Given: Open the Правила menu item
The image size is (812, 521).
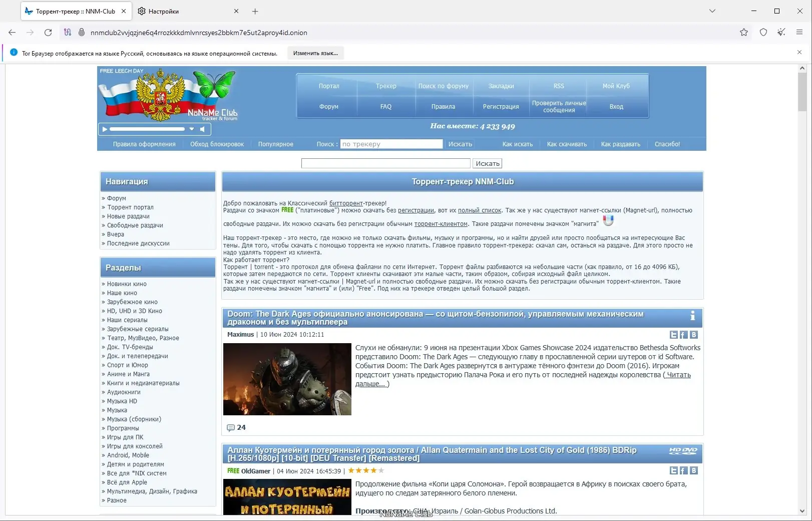Looking at the screenshot, I should [x=444, y=107].
